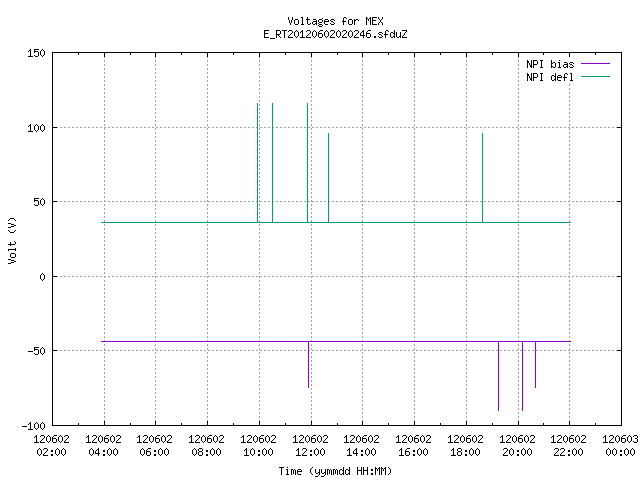Click the x-axis label 120602 18:00

pos(465,446)
